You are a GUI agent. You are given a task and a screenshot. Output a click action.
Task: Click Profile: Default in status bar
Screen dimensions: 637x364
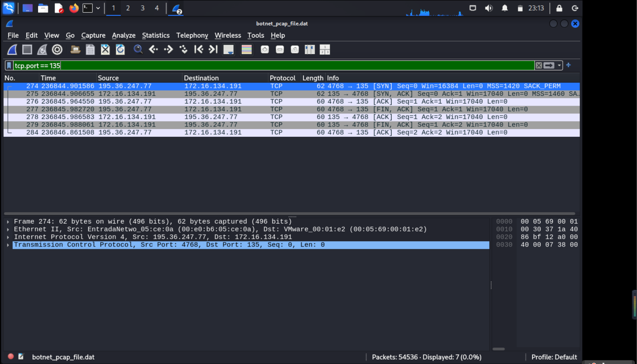554,357
